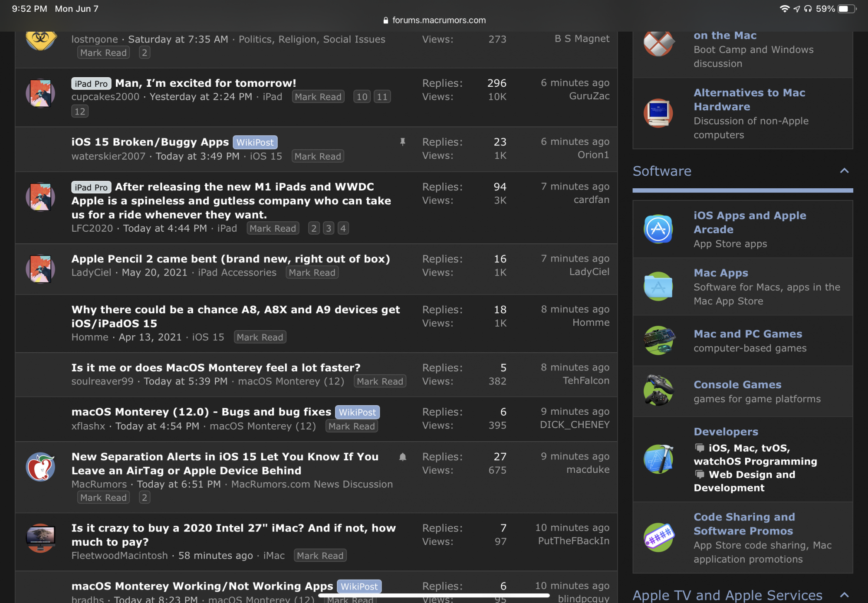
Task: Click lostngone's biohazard avatar
Action: pyautogui.click(x=40, y=40)
